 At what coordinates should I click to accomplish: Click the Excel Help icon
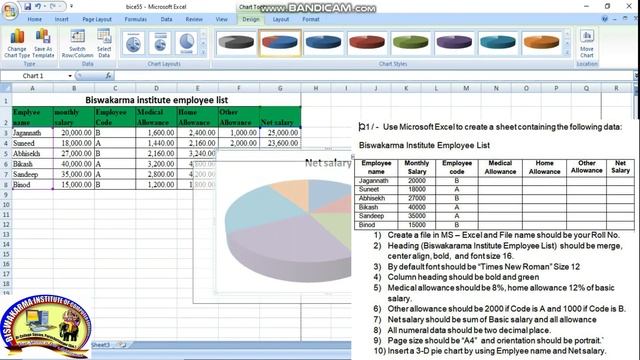click(604, 19)
